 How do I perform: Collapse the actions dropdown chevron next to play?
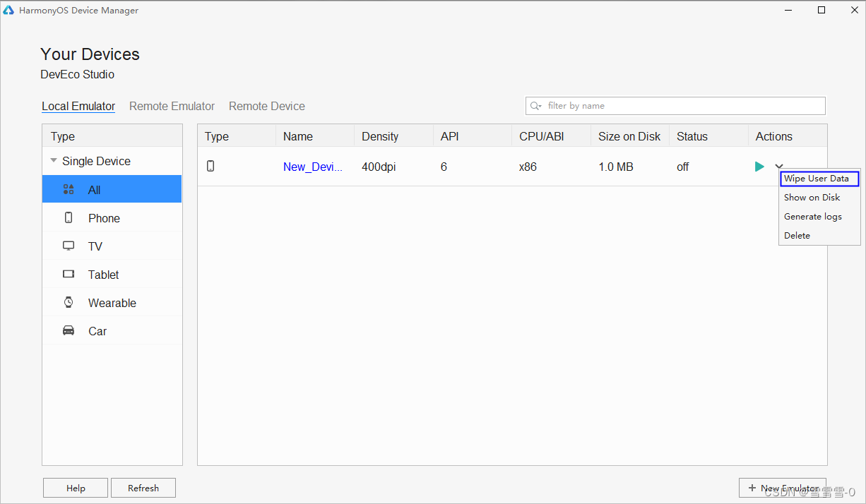[779, 167]
